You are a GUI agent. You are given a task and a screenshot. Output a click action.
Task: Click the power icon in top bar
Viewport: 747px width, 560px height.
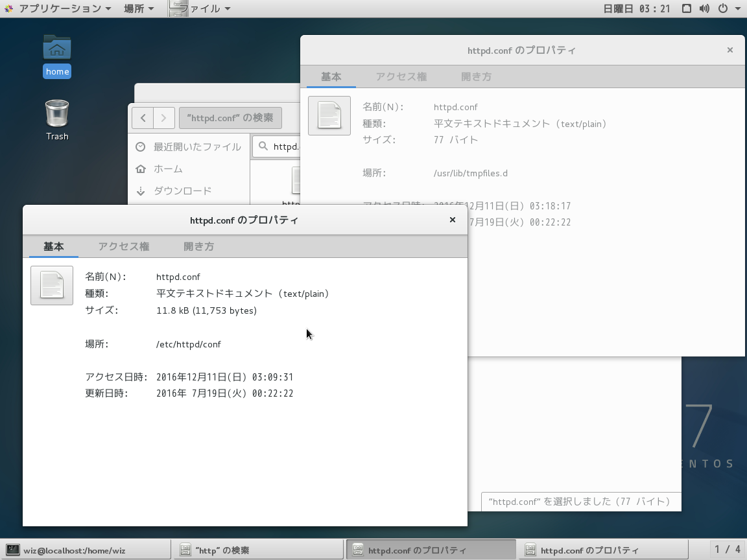point(723,8)
